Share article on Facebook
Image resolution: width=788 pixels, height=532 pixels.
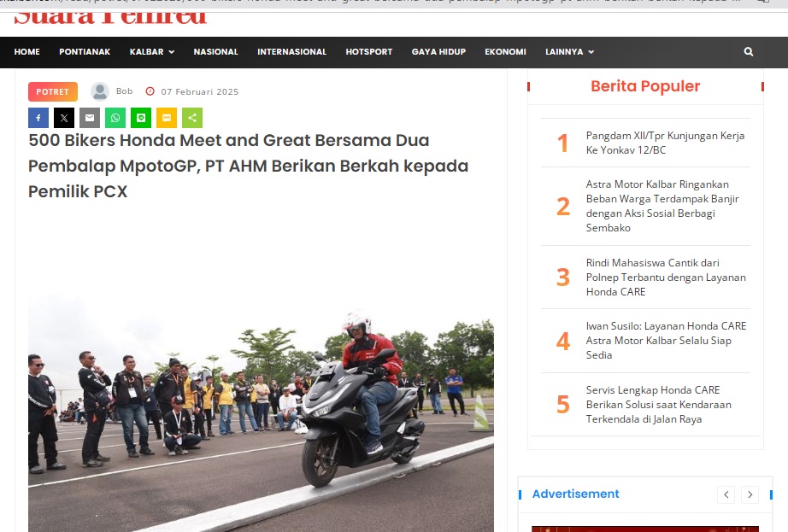pos(38,118)
